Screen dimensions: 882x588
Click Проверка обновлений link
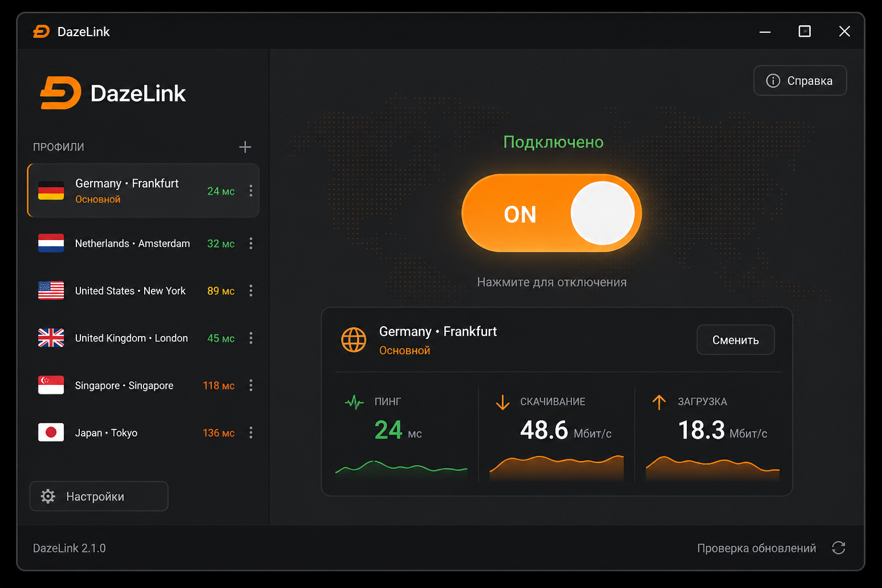click(x=756, y=548)
